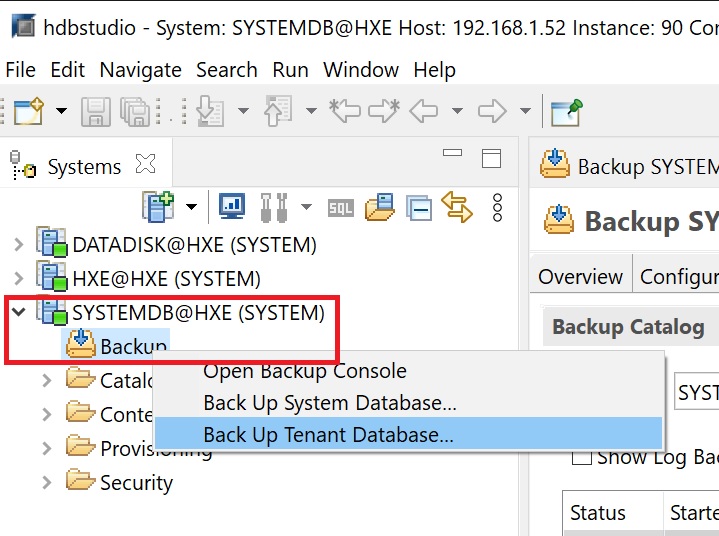
Task: Expand the Security folder
Action: tap(47, 483)
